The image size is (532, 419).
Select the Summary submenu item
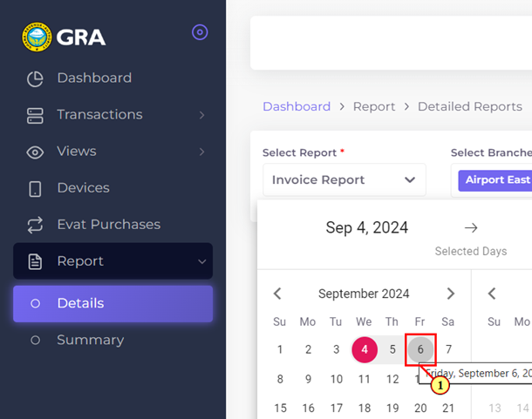click(x=113, y=340)
